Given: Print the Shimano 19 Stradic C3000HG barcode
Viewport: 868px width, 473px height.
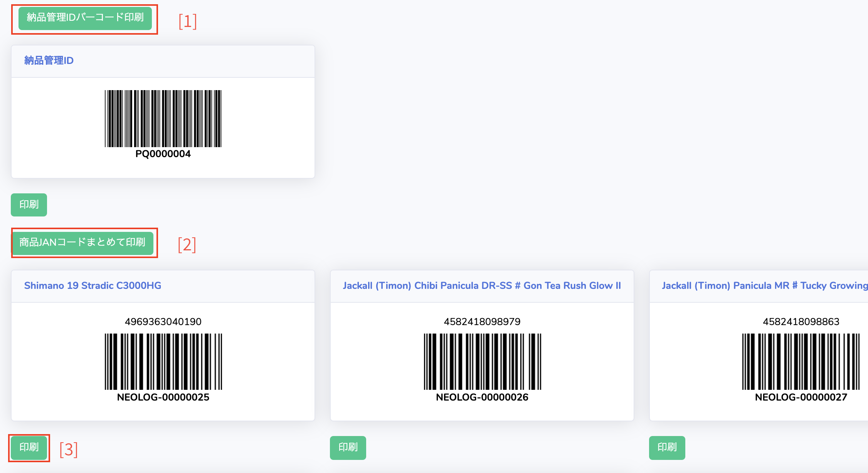Looking at the screenshot, I should coord(29,448).
